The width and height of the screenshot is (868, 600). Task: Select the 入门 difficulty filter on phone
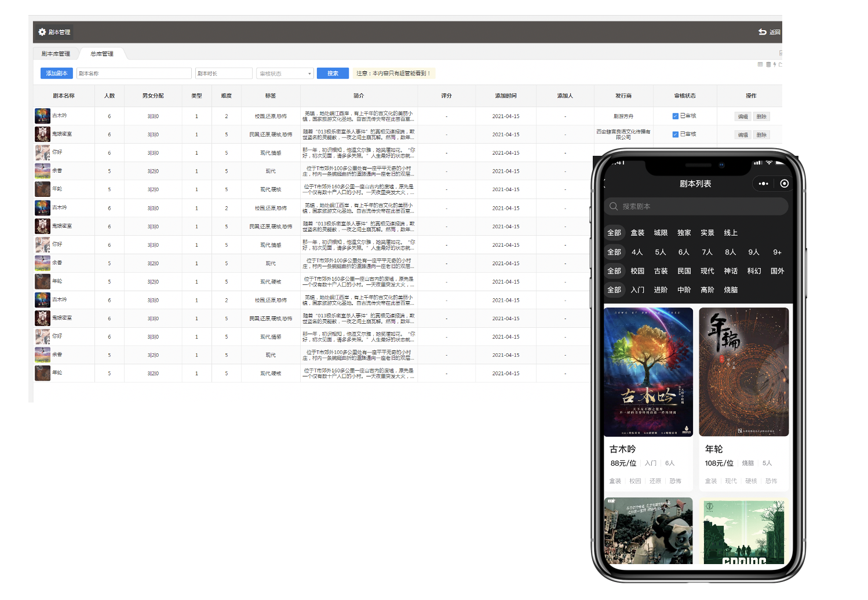click(637, 290)
